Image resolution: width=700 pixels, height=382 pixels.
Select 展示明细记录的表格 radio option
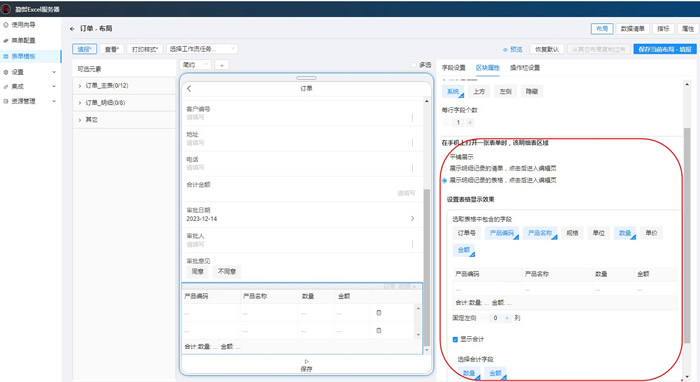tap(444, 180)
